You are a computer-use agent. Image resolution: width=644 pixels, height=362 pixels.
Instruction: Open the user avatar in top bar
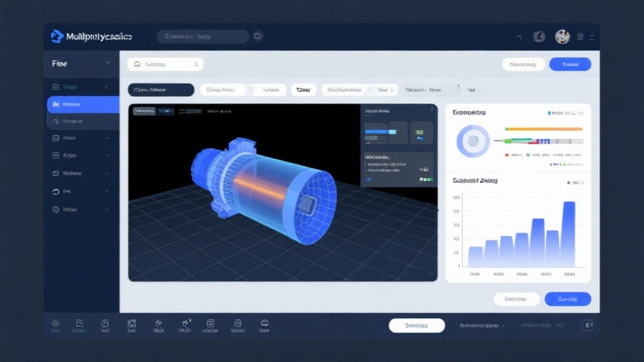(x=562, y=37)
